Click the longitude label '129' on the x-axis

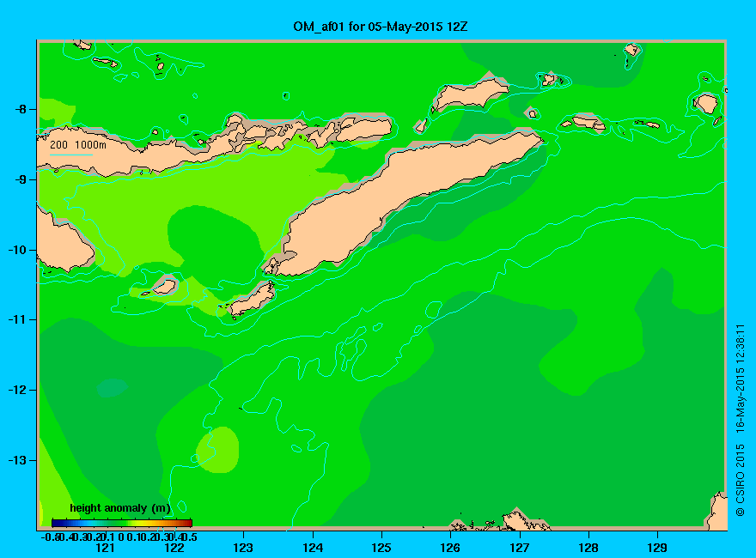pos(657,548)
